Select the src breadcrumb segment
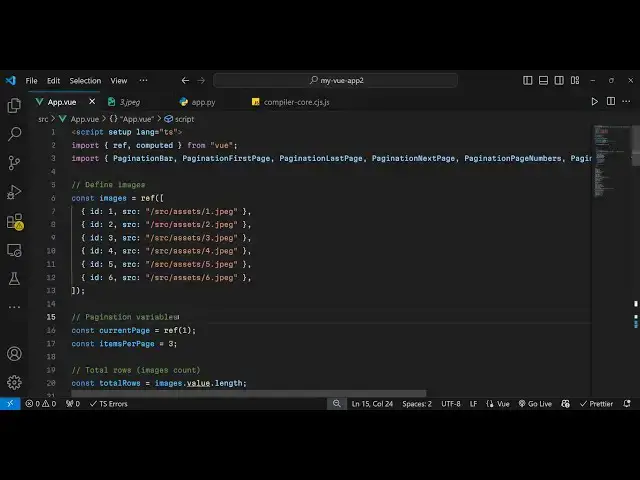Image resolution: width=640 pixels, height=480 pixels. (x=43, y=119)
